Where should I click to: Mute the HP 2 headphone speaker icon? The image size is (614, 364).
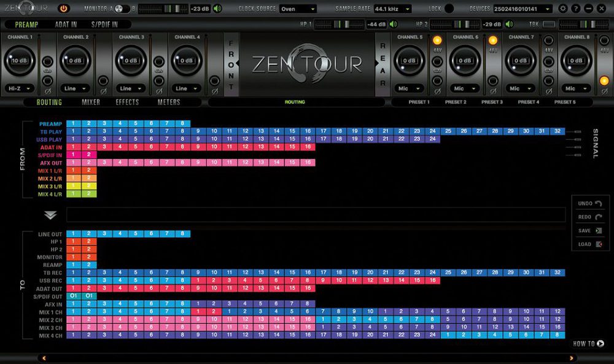tap(509, 25)
